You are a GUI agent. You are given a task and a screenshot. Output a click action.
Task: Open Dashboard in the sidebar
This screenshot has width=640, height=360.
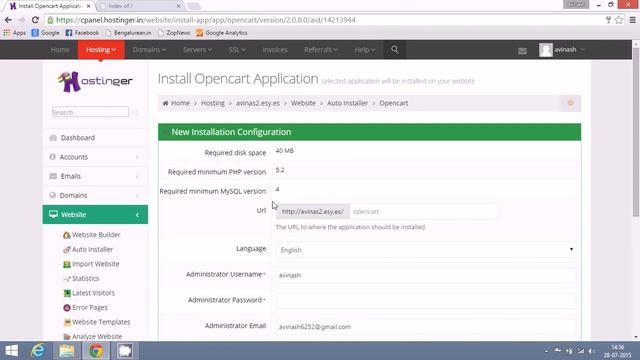(95, 138)
